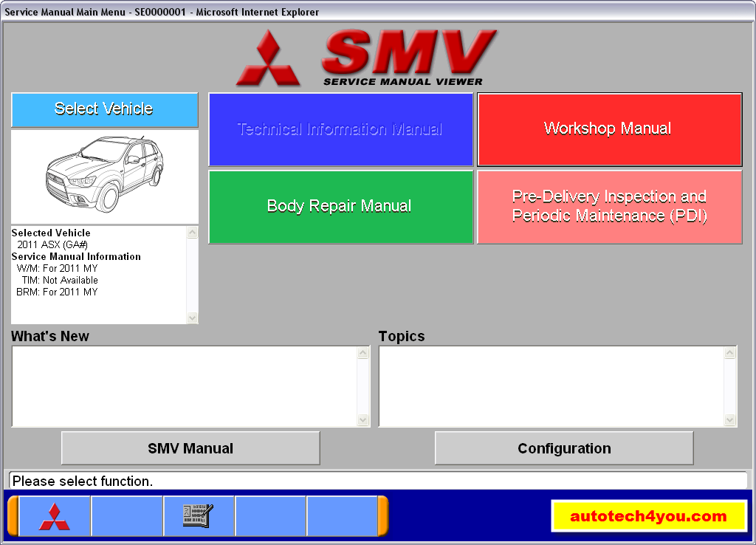Open the SMV Manual
Viewport: 756px width, 545px height.
pyautogui.click(x=190, y=448)
